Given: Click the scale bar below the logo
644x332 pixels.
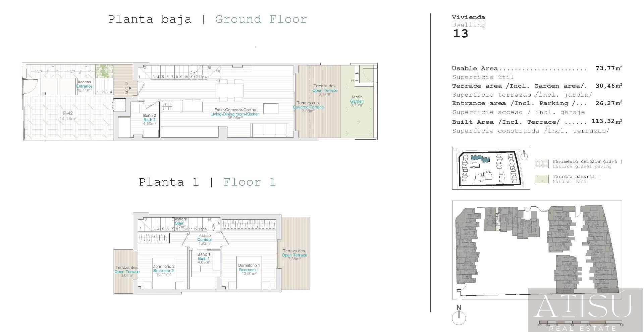Looking at the screenshot, I should coord(580,325).
